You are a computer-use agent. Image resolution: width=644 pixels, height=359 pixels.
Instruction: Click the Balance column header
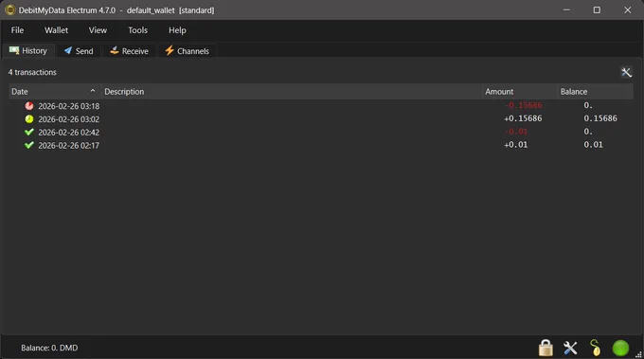(595, 92)
